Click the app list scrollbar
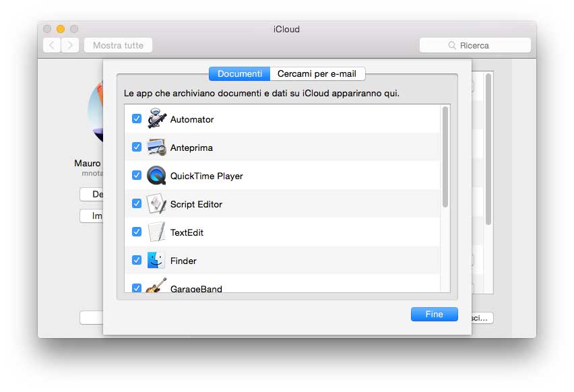Screen dimensions: 574x392 (x=445, y=157)
